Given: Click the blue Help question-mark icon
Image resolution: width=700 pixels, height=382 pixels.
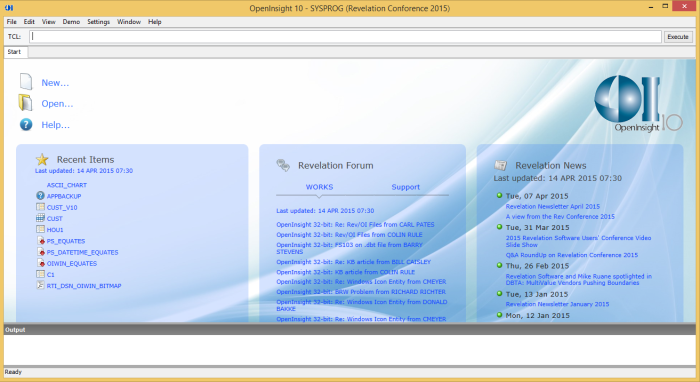Looking at the screenshot, I should (26, 125).
